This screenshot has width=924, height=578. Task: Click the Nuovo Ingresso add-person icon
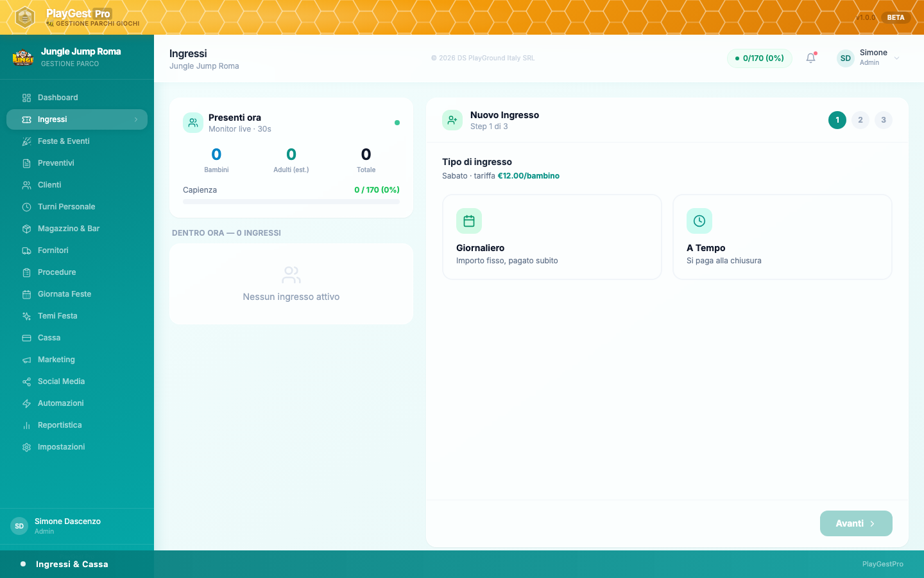(452, 120)
